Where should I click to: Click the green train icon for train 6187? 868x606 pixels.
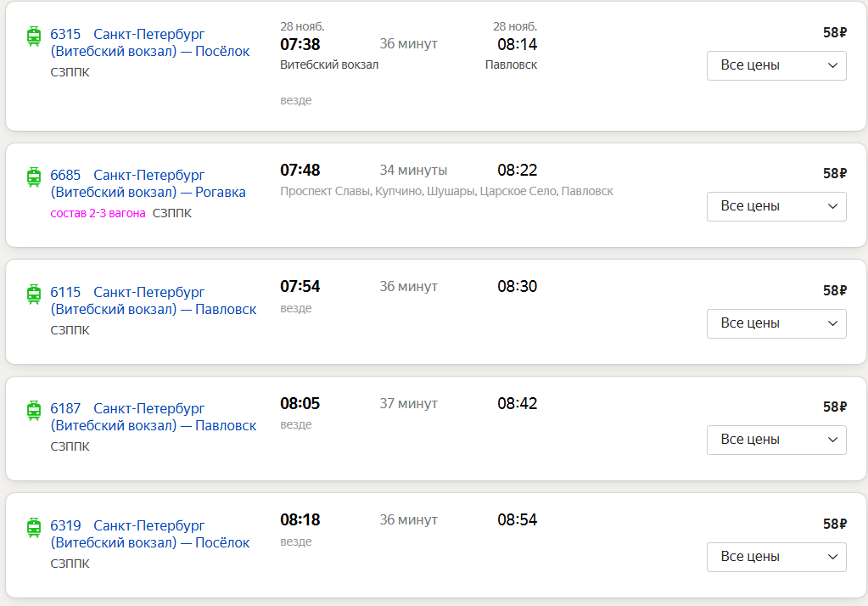(x=34, y=410)
